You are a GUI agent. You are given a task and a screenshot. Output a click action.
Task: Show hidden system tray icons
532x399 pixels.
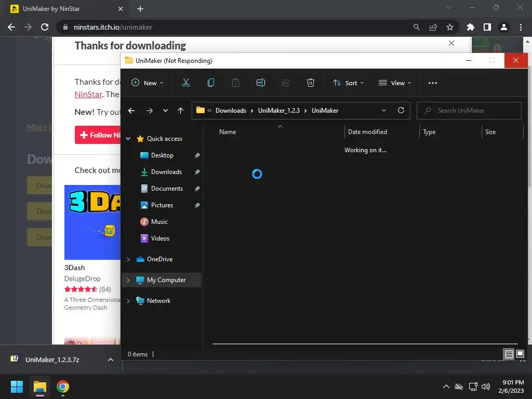[x=446, y=387]
